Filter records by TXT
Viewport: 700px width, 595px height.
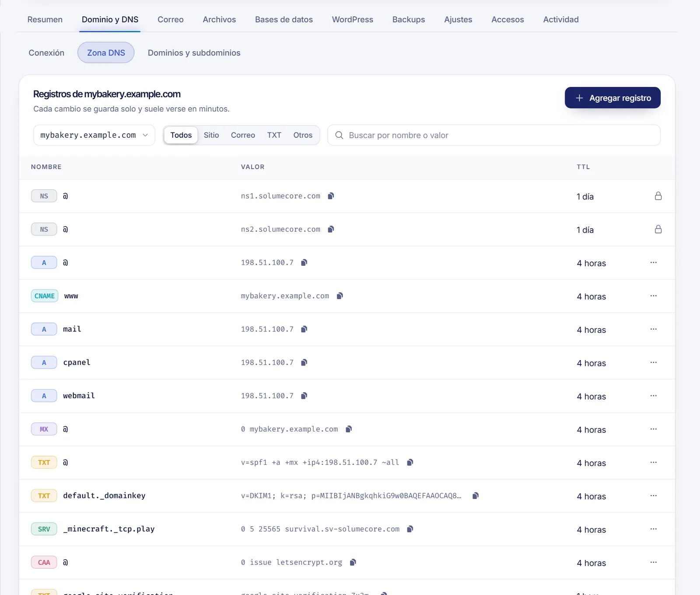coord(274,135)
